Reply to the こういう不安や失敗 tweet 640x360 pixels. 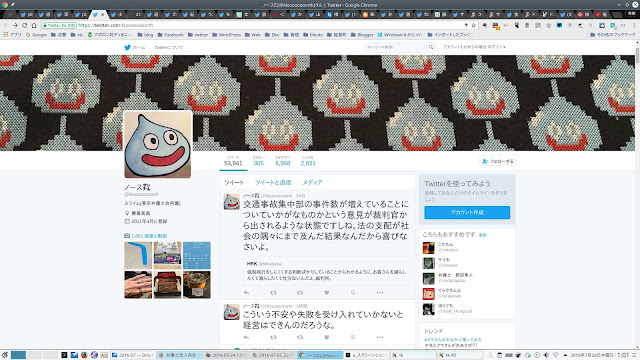246,337
